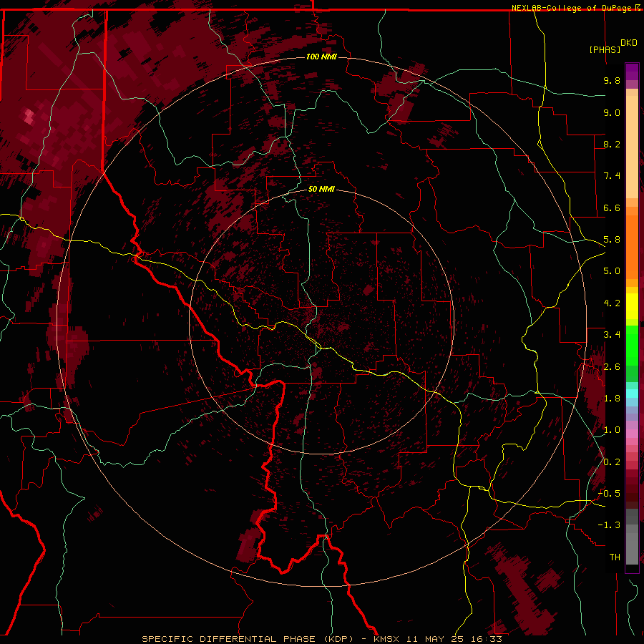The image size is (644, 644).
Task: Click the 8.2 value on the color scale
Action: 612,144
